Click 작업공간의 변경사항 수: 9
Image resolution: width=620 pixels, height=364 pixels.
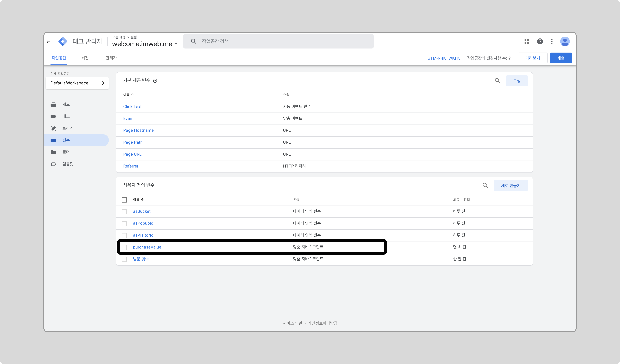pyautogui.click(x=489, y=58)
